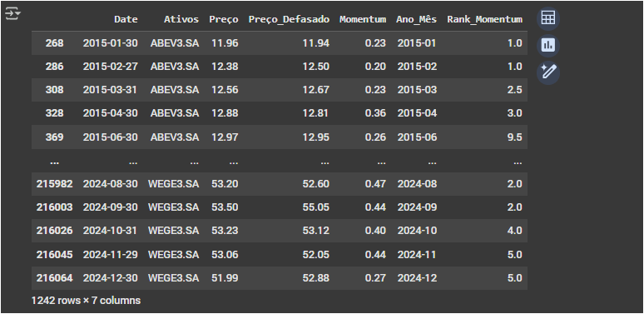644x314 pixels.
Task: Click WEGE3.SA in the 2024-12-30 row
Action: 173,278
